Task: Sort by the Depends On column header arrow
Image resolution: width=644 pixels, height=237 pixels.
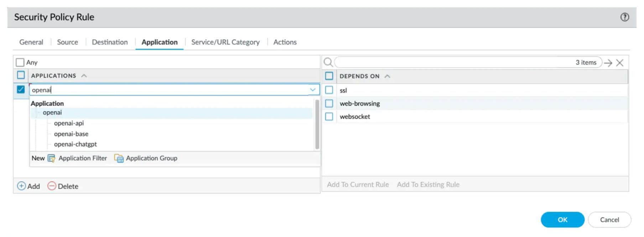Action: tap(388, 76)
